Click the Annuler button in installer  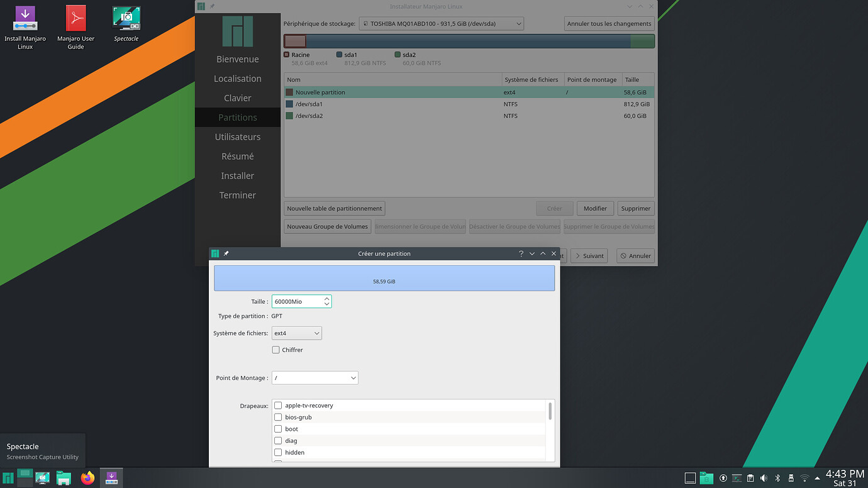click(635, 256)
